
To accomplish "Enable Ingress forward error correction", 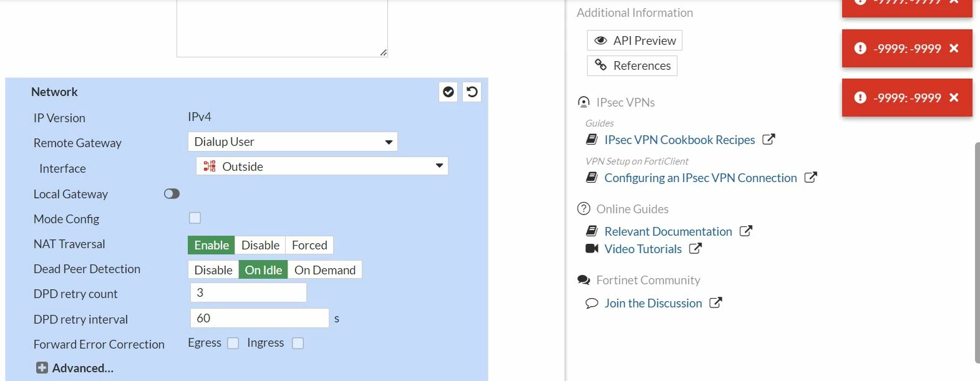I will [298, 343].
